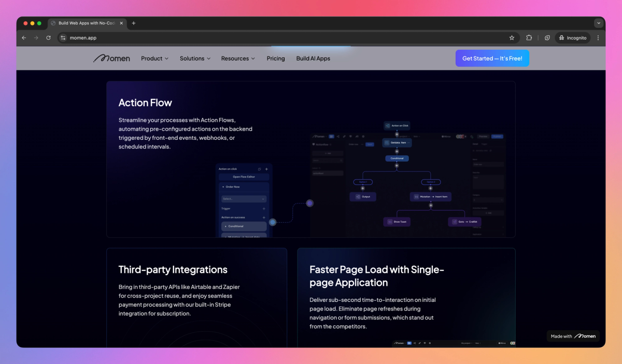Click plus connector below Conditional node
This screenshot has width=622, height=364.
click(397, 166)
